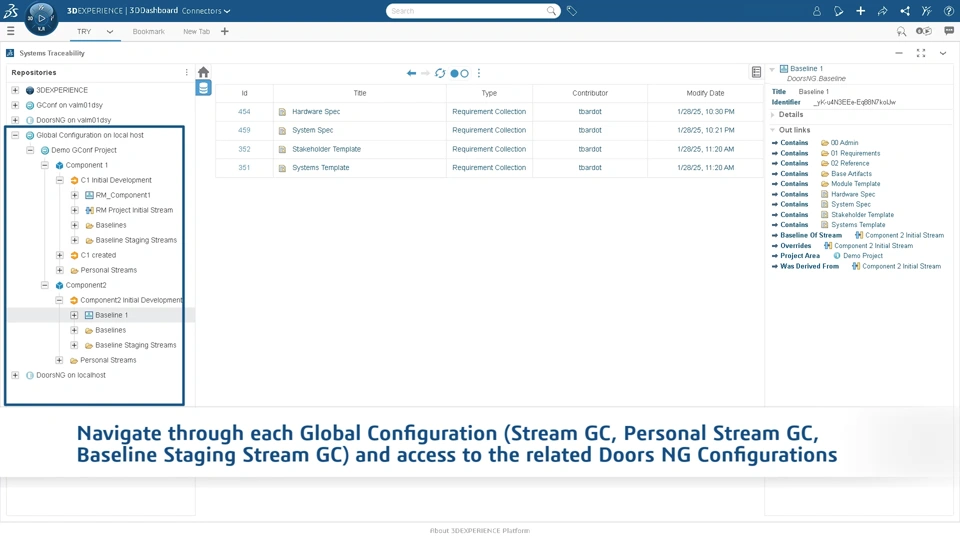Select RM Project Initial Stream tree item
This screenshot has width=960, height=540.
click(134, 210)
